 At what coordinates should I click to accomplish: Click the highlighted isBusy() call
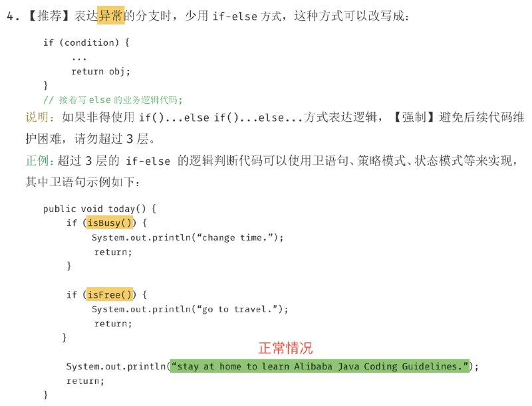point(110,223)
